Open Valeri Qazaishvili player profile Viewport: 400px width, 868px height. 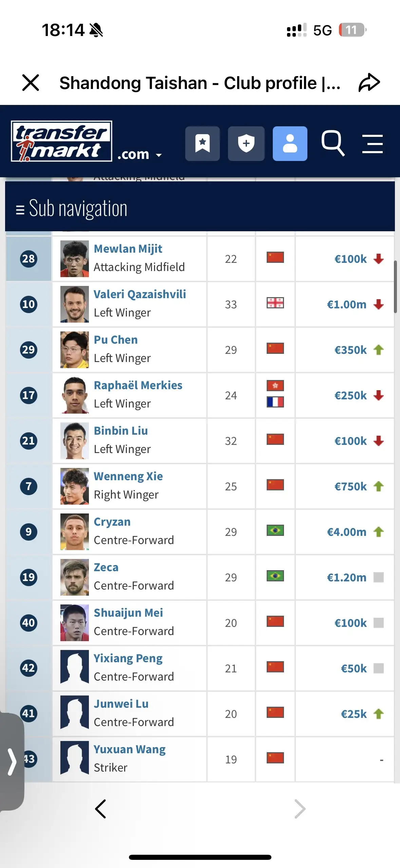(x=140, y=294)
